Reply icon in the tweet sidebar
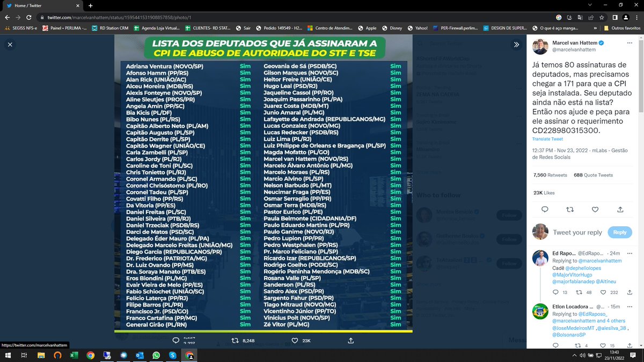Image resolution: width=644 pixels, height=362 pixels. coord(545,209)
